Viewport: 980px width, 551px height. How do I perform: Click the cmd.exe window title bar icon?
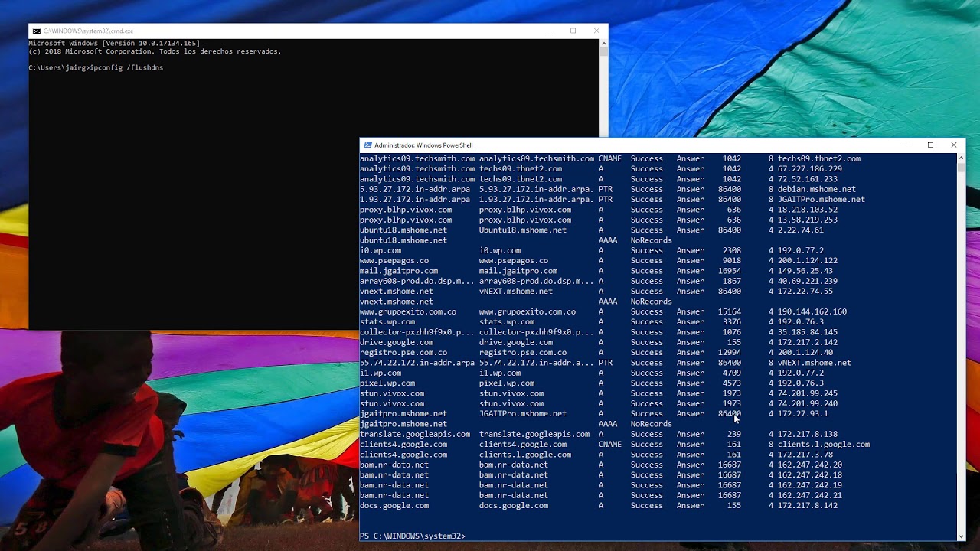36,31
